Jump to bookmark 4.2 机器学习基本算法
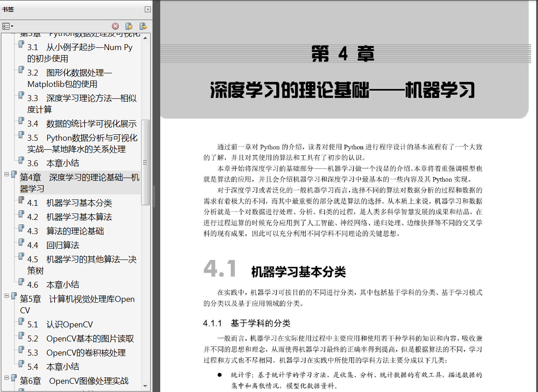This screenshot has width=538, height=392. pos(70,217)
